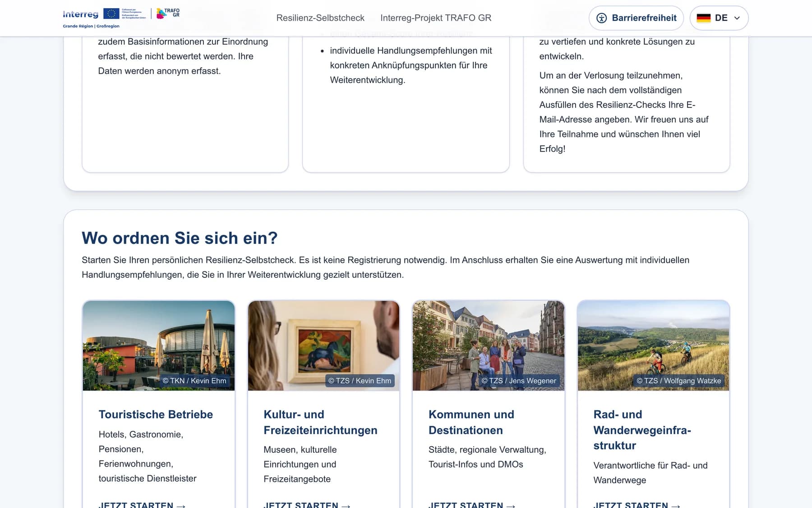Click the 'Tourist-Infos und DMOs' text
The height and width of the screenshot is (508, 812).
point(476,464)
